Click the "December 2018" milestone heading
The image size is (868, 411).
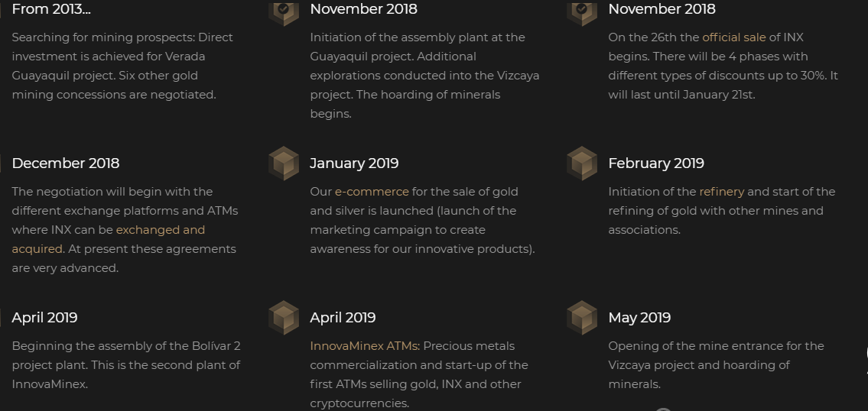(x=66, y=163)
